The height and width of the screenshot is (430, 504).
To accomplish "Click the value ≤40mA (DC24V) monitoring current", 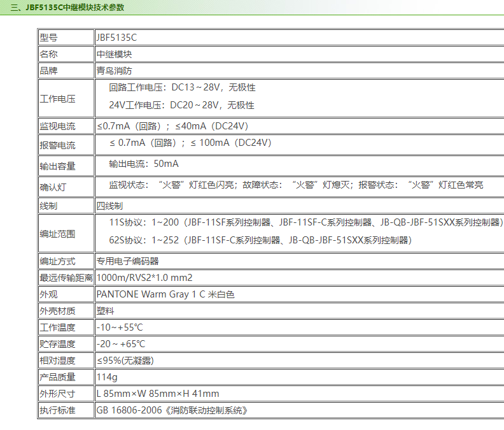I will coord(212,126).
